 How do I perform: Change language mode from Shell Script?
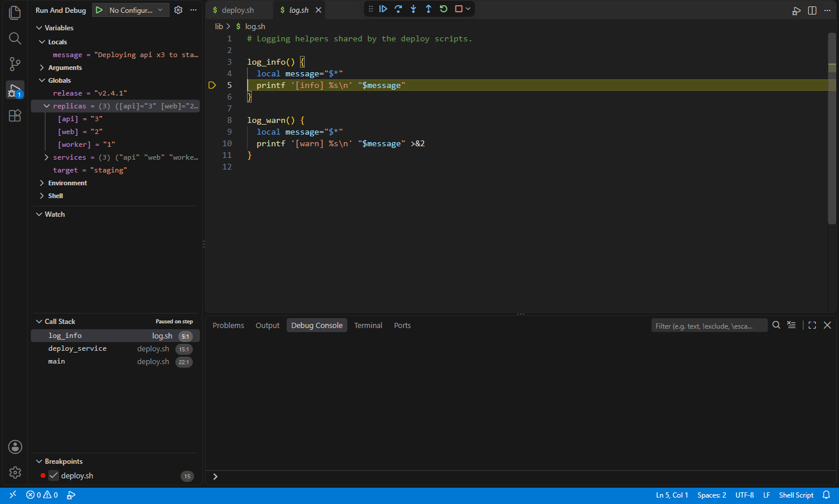coord(796,495)
